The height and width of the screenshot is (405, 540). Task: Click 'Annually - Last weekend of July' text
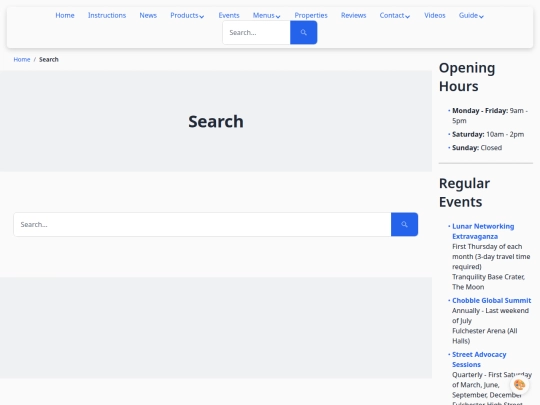point(490,315)
